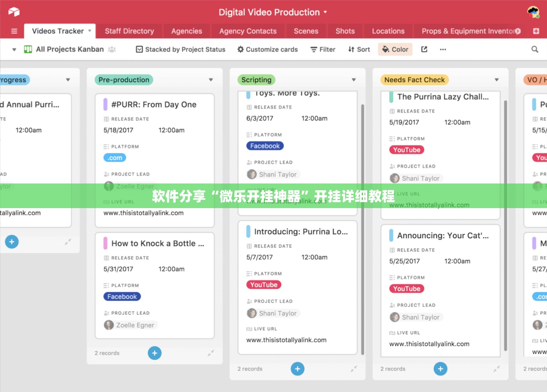Open the Color options
Viewport: 547px width, 392px height.
[x=395, y=49]
